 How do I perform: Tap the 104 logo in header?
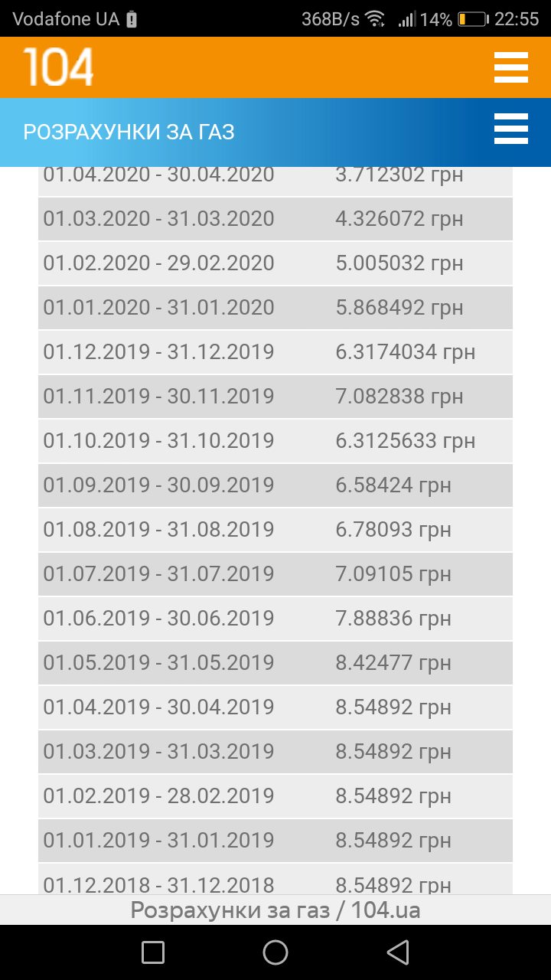coord(59,67)
